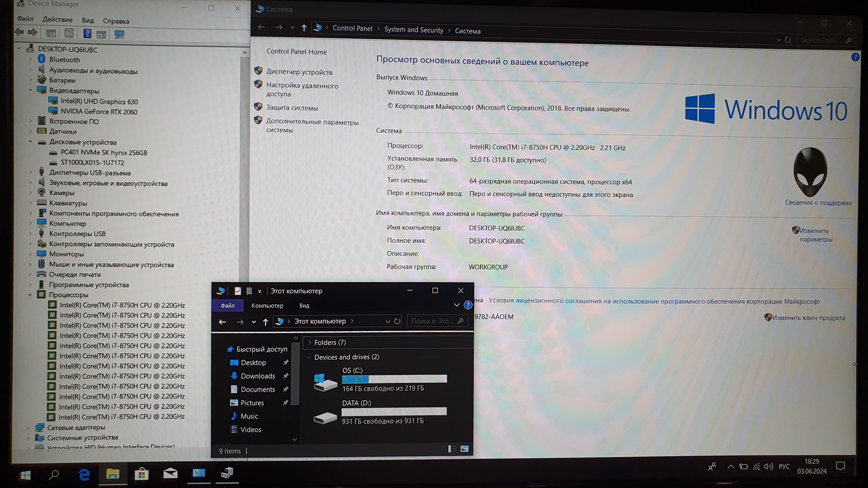Open the Действие menu in Device Manager
Image resolution: width=868 pixels, height=488 pixels.
(x=57, y=19)
